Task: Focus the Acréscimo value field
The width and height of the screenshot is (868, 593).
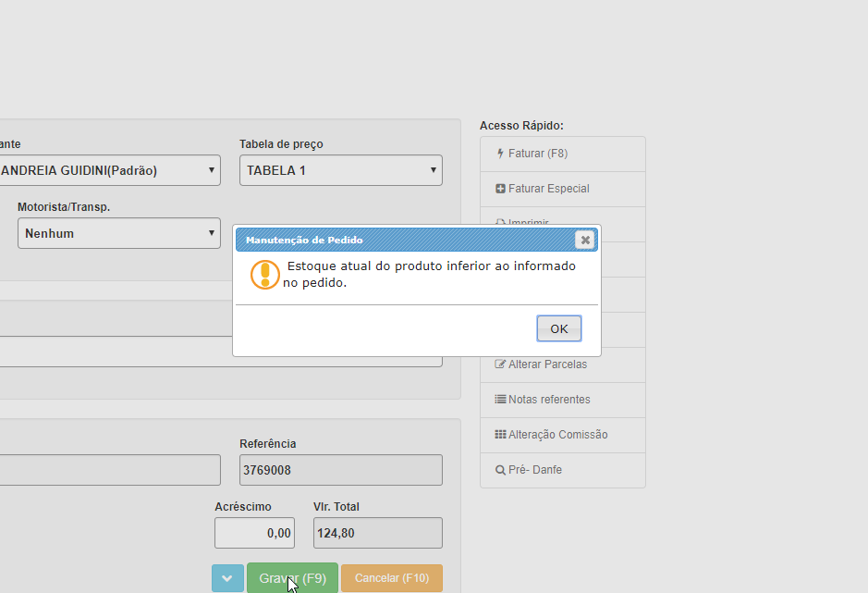Action: point(254,533)
